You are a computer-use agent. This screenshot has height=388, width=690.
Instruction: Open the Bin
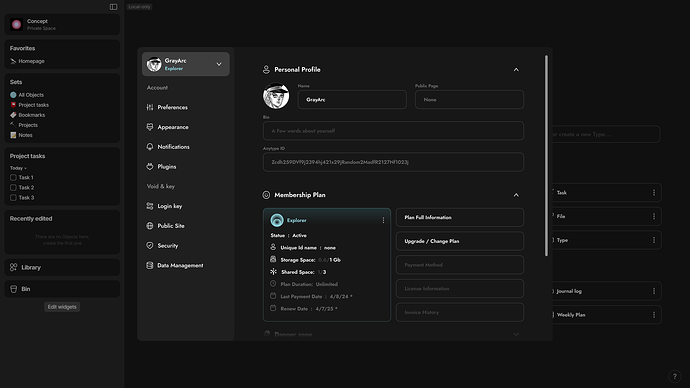pos(62,289)
